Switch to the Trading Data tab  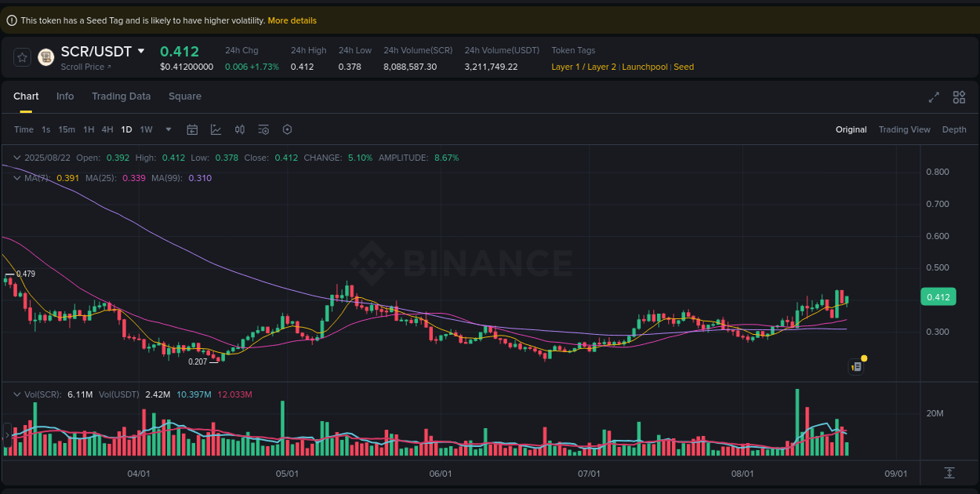click(x=121, y=96)
